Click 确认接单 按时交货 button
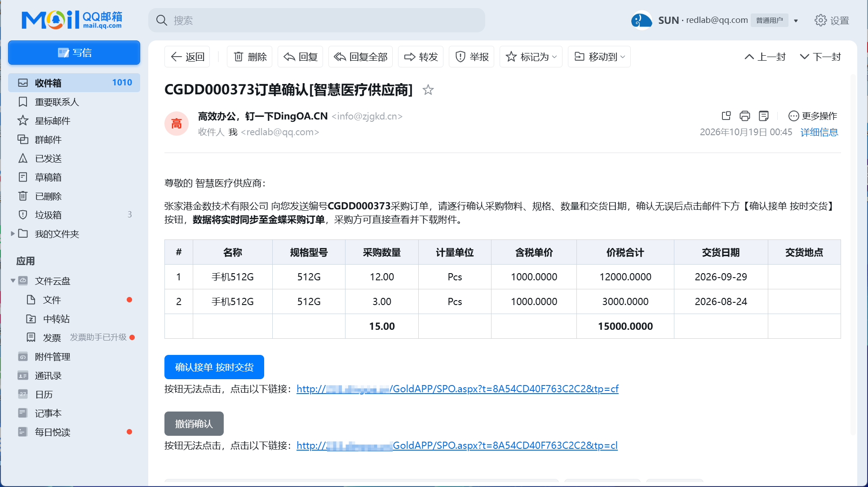868x487 pixels. point(214,367)
